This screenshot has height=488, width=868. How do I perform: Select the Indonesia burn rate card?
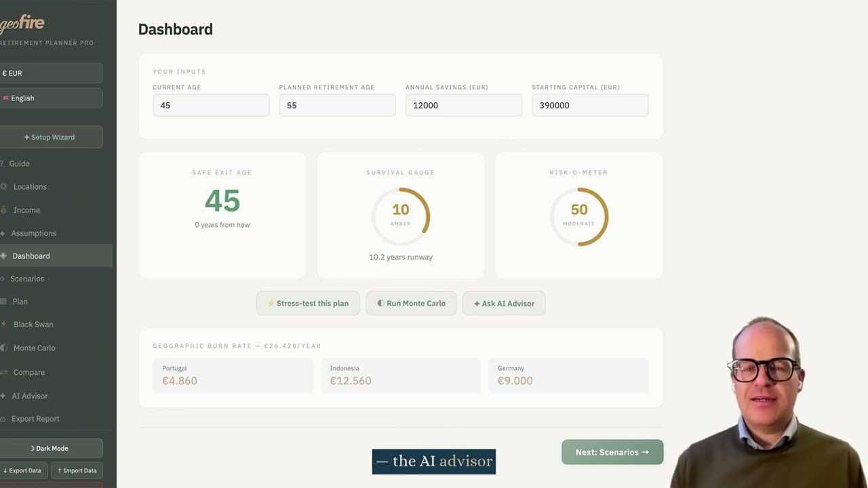[x=401, y=375]
